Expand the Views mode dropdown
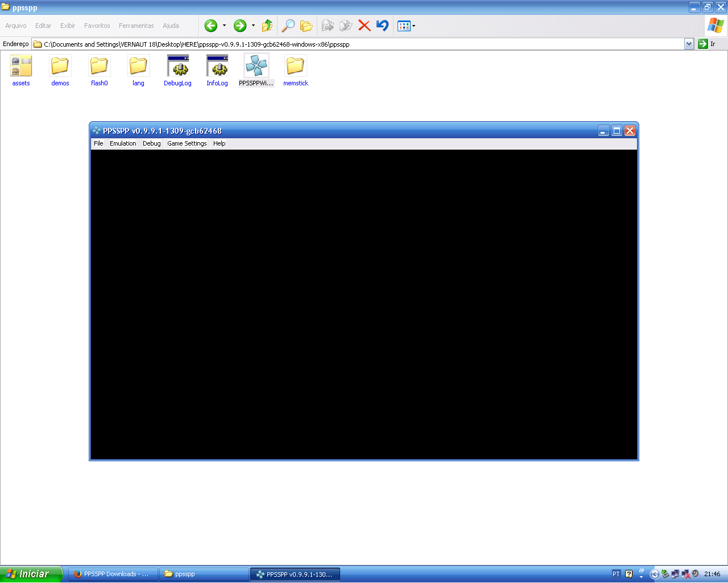 413,26
